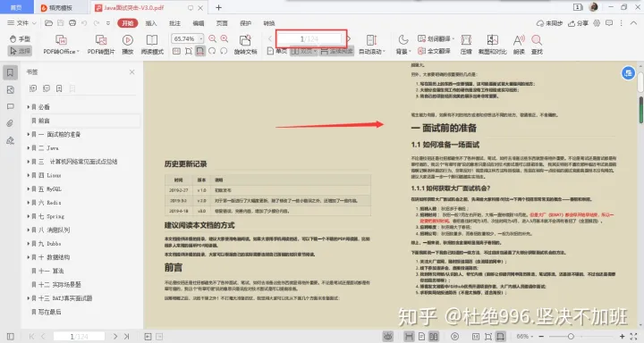Zoom in with the plus magnifier
This screenshot has height=343, width=644.
225,38
